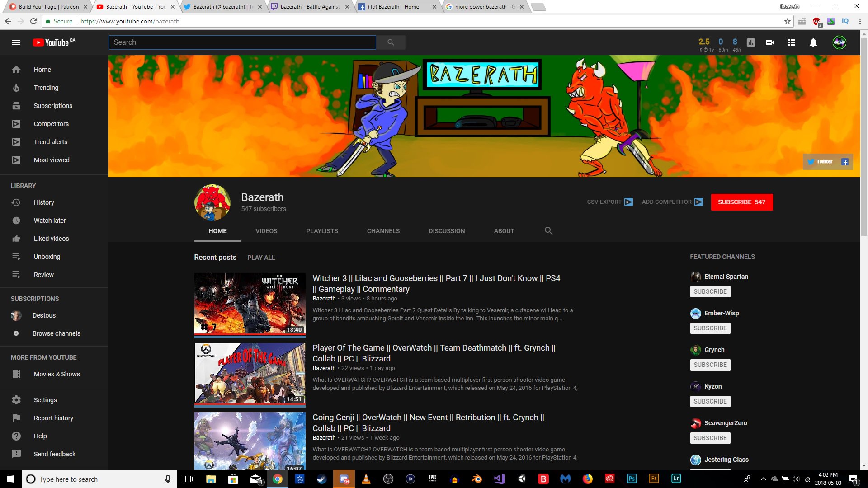868x488 pixels.
Task: Click CSV Export
Action: coord(610,202)
